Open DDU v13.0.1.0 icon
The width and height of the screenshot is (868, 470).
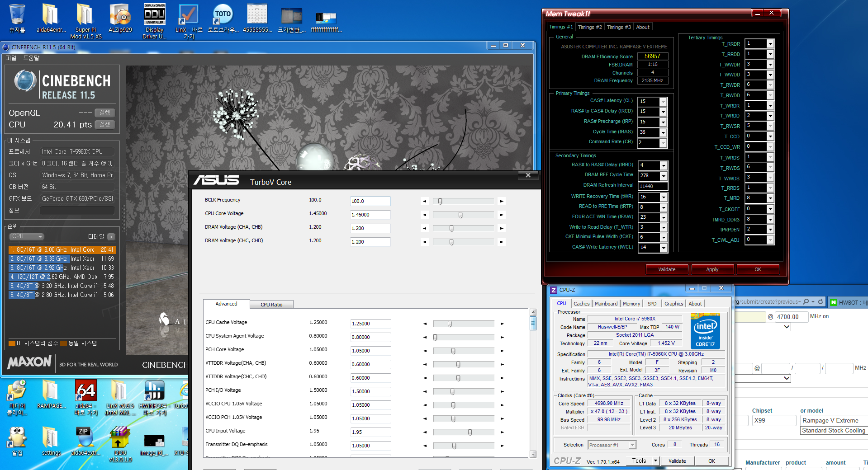(120, 444)
